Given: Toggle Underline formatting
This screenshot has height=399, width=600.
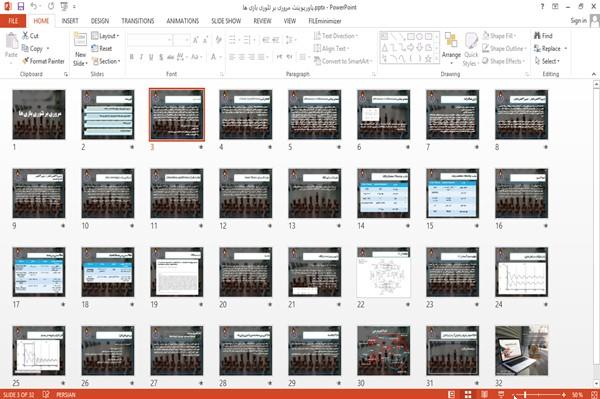Looking at the screenshot, I should 151,57.
